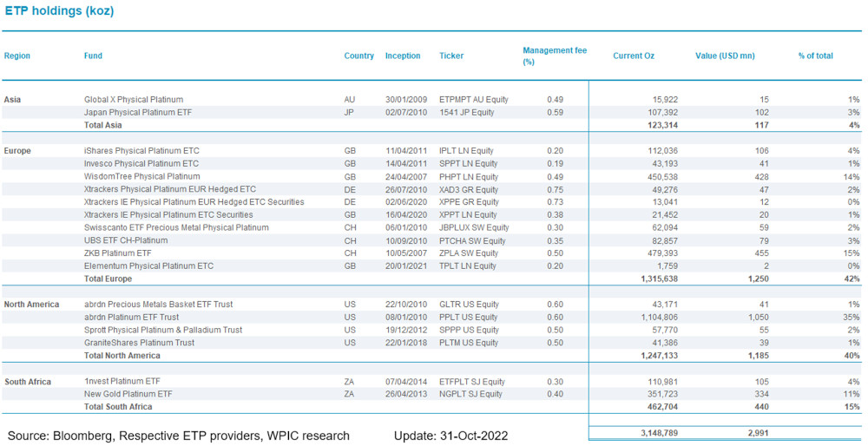Select 'Global X Physical Platinum' fund name
This screenshot has height=446, width=868.
(134, 100)
